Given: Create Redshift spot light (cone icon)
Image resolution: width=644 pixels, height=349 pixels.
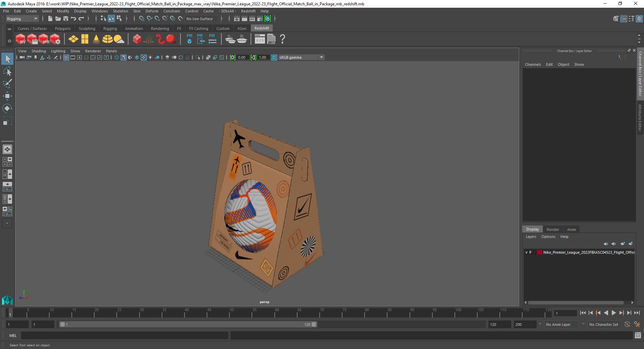Looking at the screenshot, I should 96,39.
